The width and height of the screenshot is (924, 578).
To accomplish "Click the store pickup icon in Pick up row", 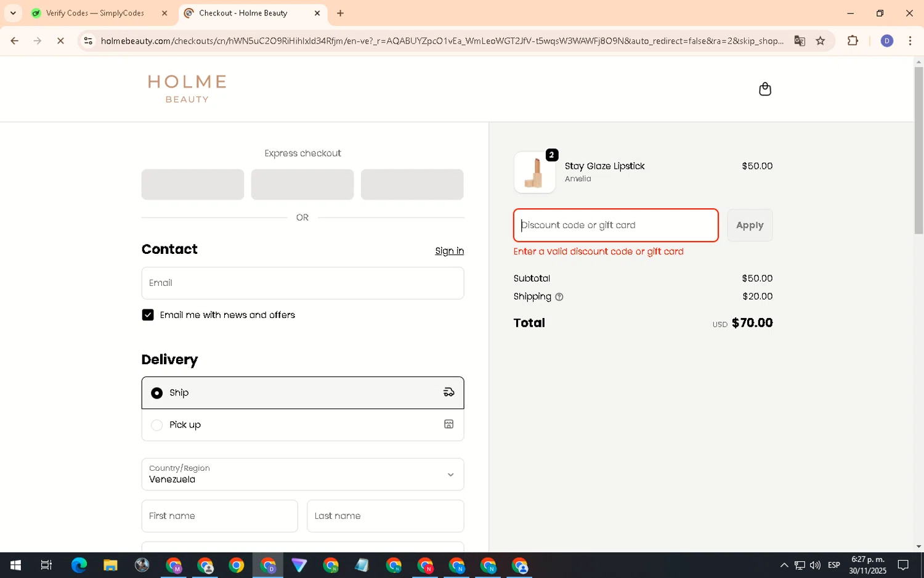I will (x=448, y=425).
